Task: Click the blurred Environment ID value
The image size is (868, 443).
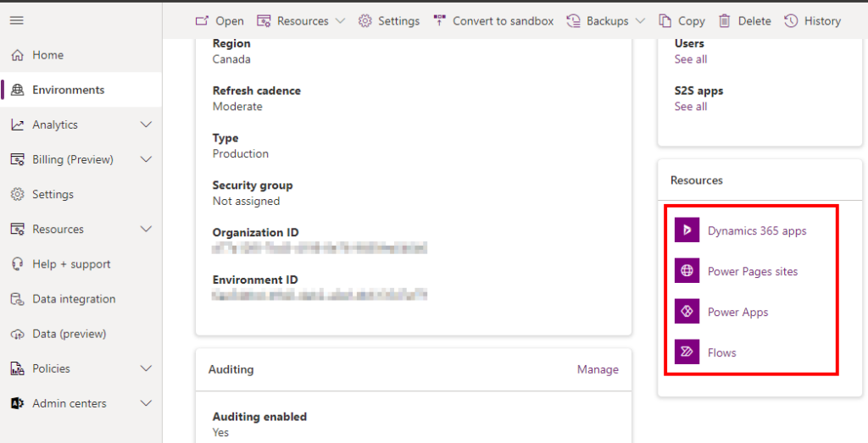Action: pyautogui.click(x=320, y=295)
